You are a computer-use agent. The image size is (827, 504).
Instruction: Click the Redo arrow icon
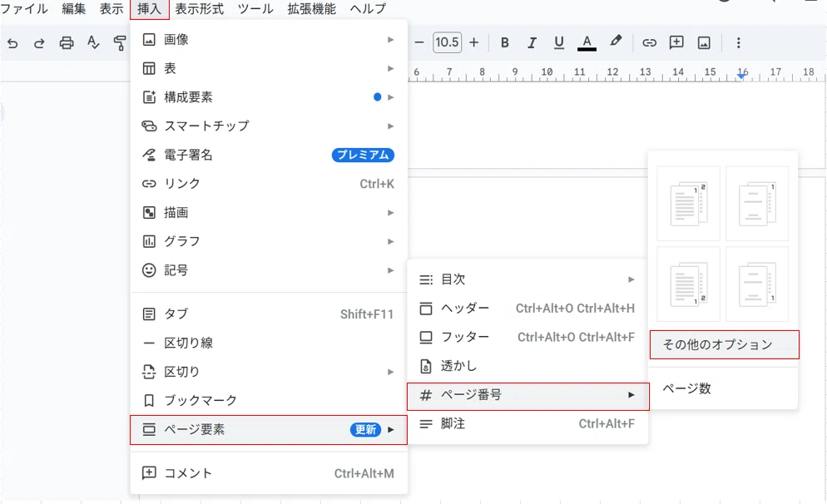coord(39,43)
